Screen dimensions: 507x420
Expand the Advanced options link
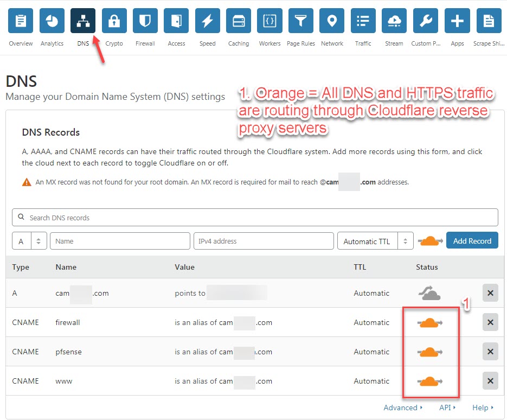pos(403,408)
